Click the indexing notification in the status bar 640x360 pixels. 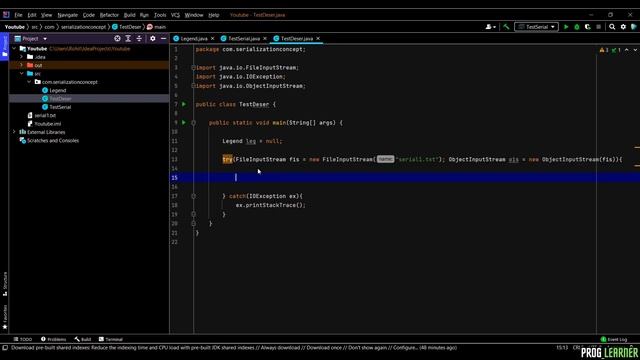click(x=234, y=348)
